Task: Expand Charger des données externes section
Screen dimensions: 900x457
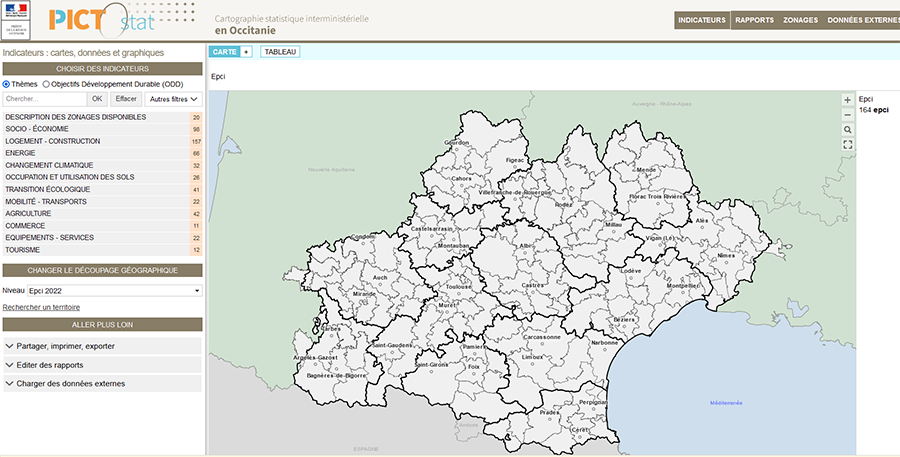Action: pos(103,383)
